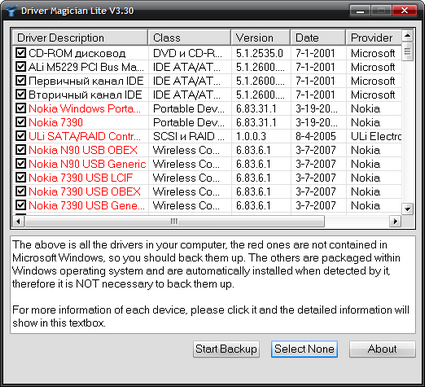Toggle Nokia N90 USB OBEX checkbox
425x387 pixels.
tap(21, 150)
